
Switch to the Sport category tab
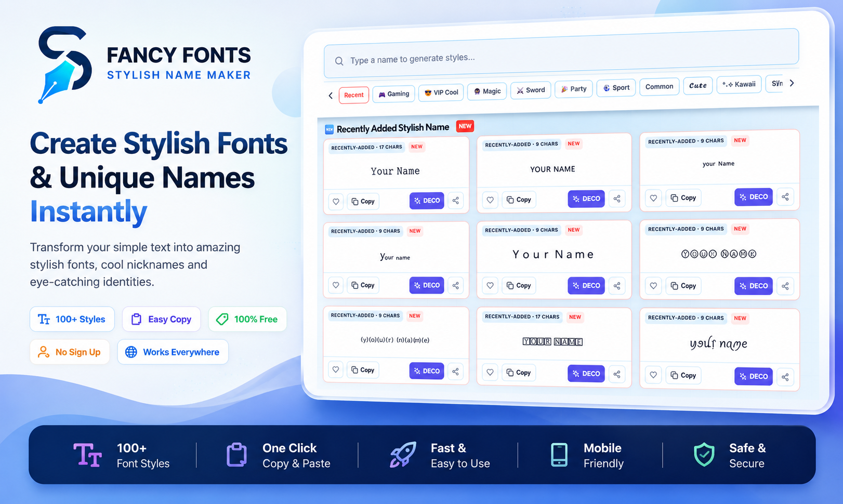click(616, 87)
